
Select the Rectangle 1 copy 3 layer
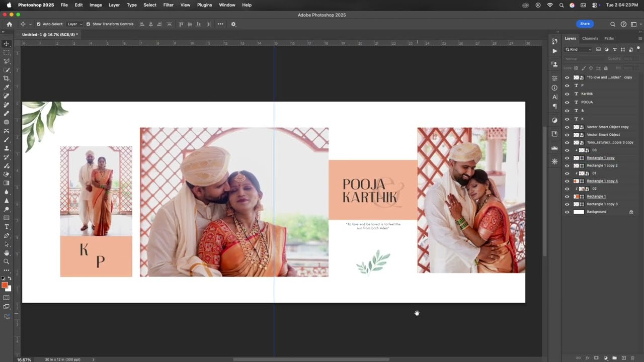coord(602,204)
